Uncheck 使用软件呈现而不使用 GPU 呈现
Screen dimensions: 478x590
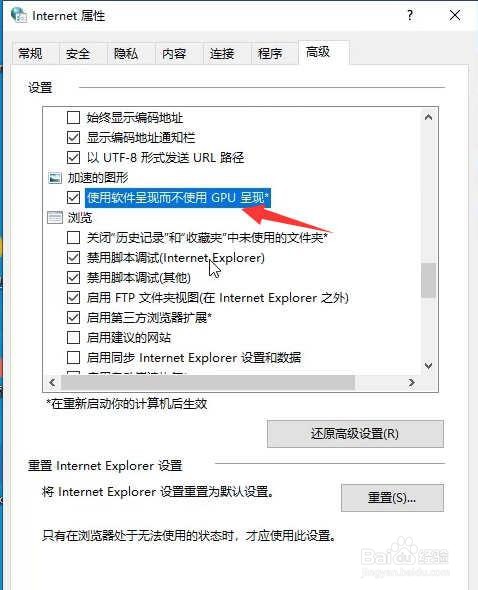pyautogui.click(x=73, y=198)
